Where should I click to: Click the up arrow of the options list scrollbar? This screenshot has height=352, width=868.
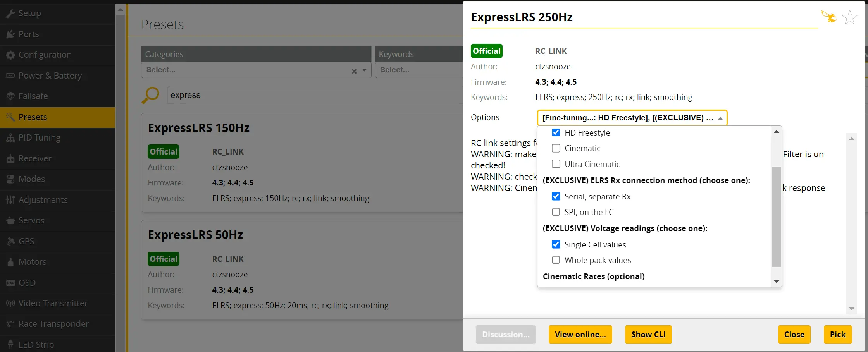776,132
